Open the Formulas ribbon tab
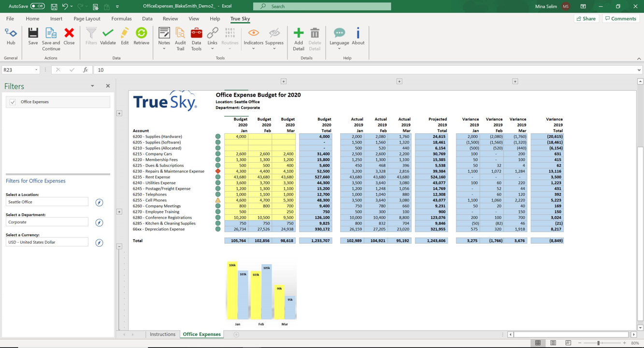Image resolution: width=644 pixels, height=348 pixels. click(x=121, y=18)
